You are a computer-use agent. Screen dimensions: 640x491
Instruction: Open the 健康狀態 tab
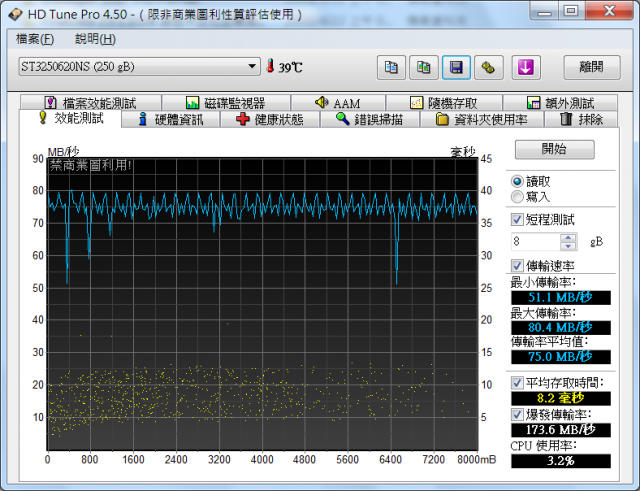pyautogui.click(x=270, y=119)
